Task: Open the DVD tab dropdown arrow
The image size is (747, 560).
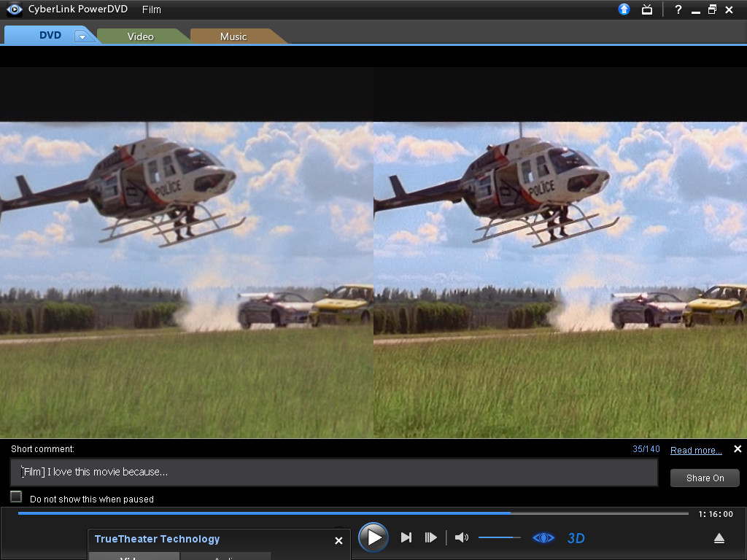Action: (x=82, y=36)
